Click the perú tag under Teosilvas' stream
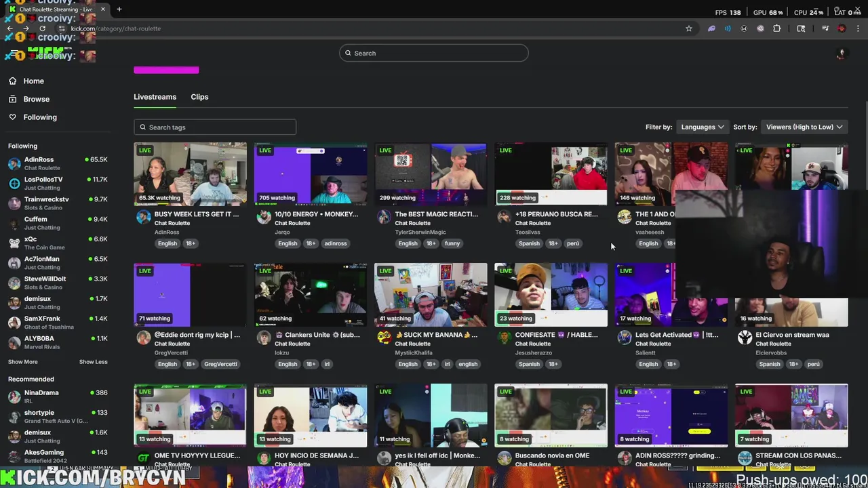 click(573, 243)
